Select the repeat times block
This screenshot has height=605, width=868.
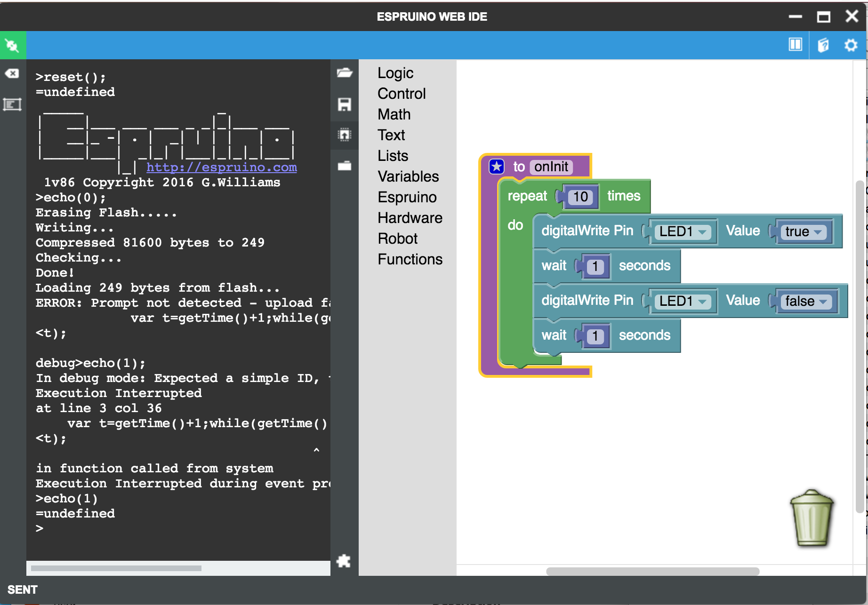[x=527, y=196]
